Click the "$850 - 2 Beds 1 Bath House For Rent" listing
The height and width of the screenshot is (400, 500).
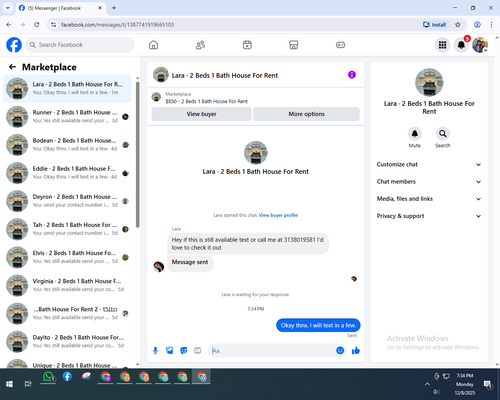(x=207, y=101)
